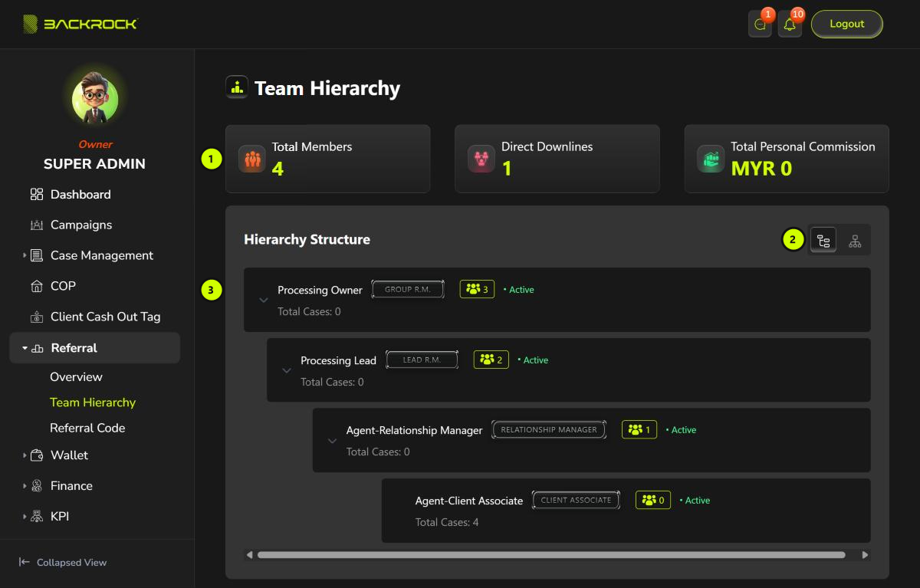Open the Referral Code page
This screenshot has width=920, height=588.
87,428
